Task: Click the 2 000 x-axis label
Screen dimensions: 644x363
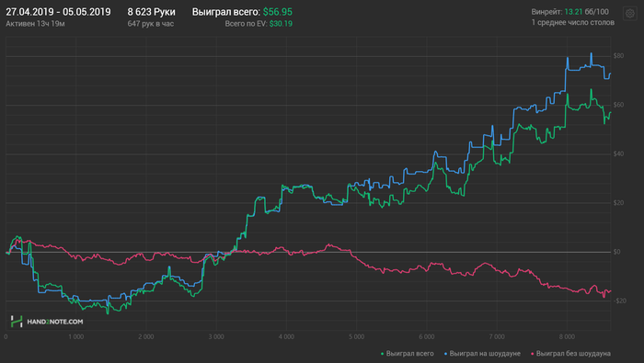Action: pyautogui.click(x=146, y=336)
